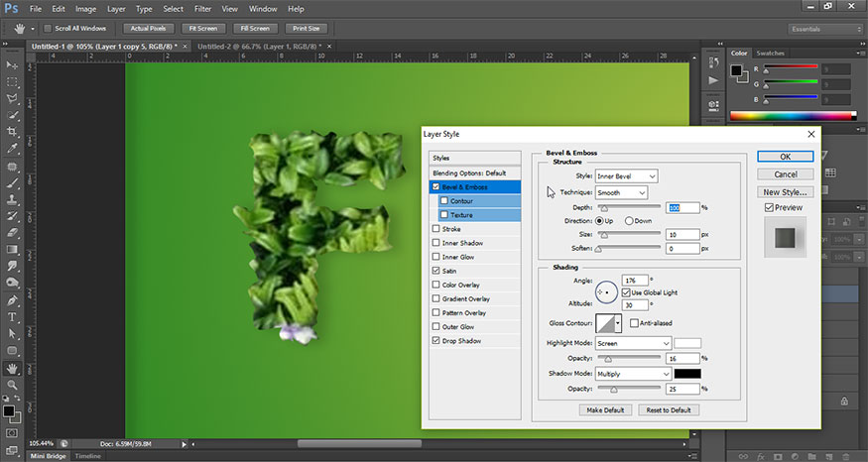Viewport: 868px width, 462px height.
Task: Switch to the Untitled-2 document tab
Action: tap(241, 46)
